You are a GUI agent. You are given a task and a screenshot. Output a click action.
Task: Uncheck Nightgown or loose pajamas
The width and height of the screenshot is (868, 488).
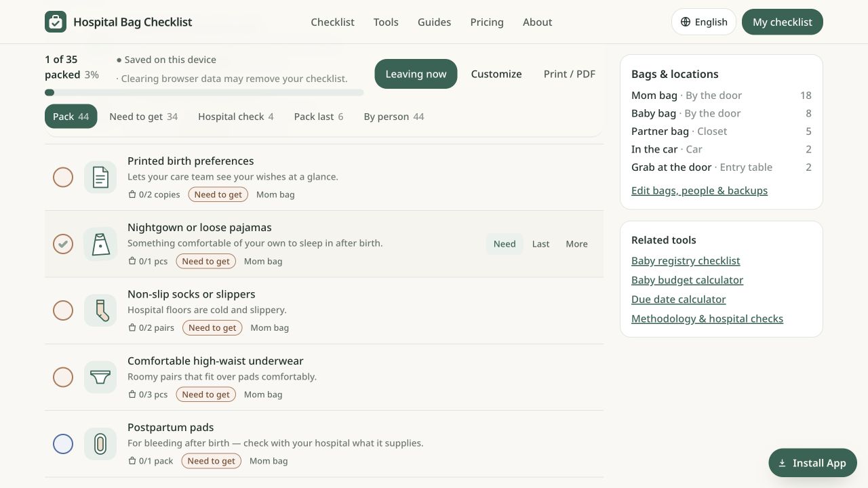click(x=63, y=244)
